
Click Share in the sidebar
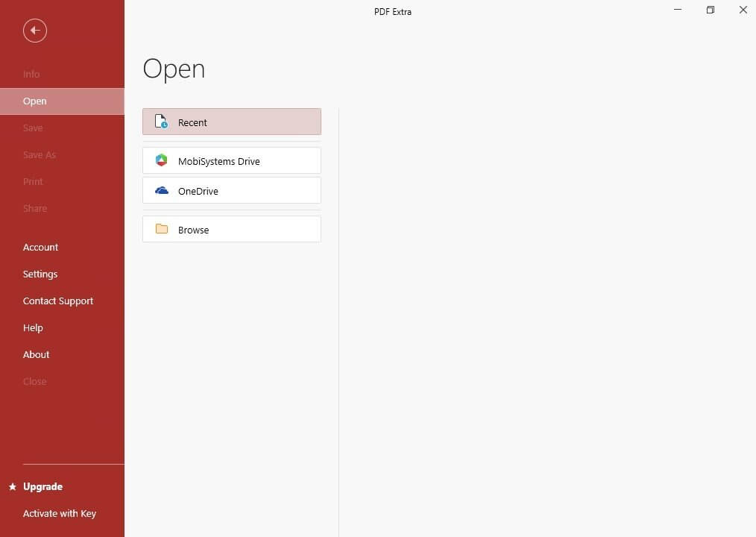click(35, 209)
